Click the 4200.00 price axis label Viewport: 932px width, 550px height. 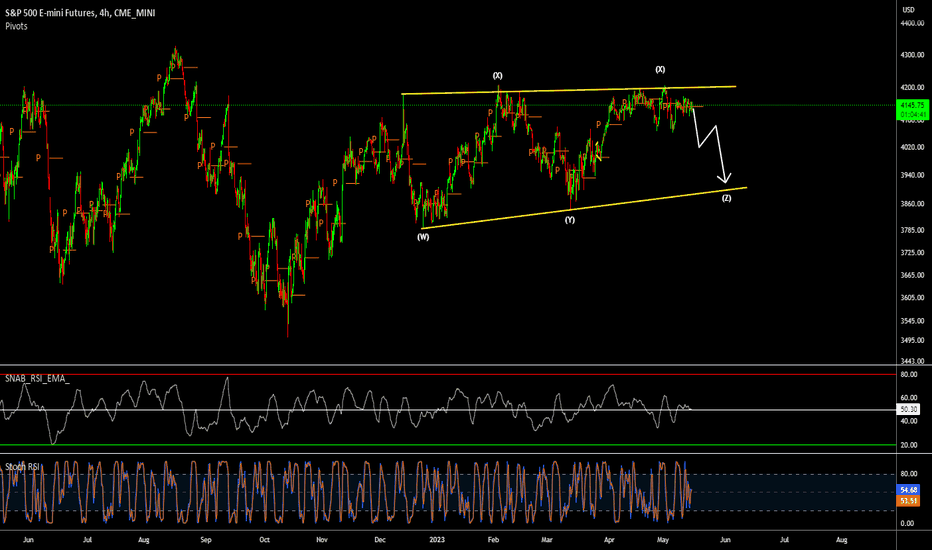912,87
